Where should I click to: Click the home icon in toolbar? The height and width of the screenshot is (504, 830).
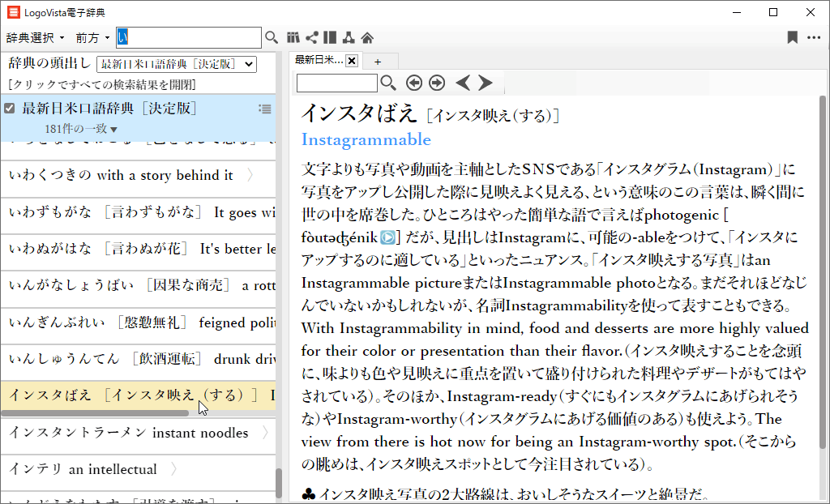pyautogui.click(x=367, y=37)
